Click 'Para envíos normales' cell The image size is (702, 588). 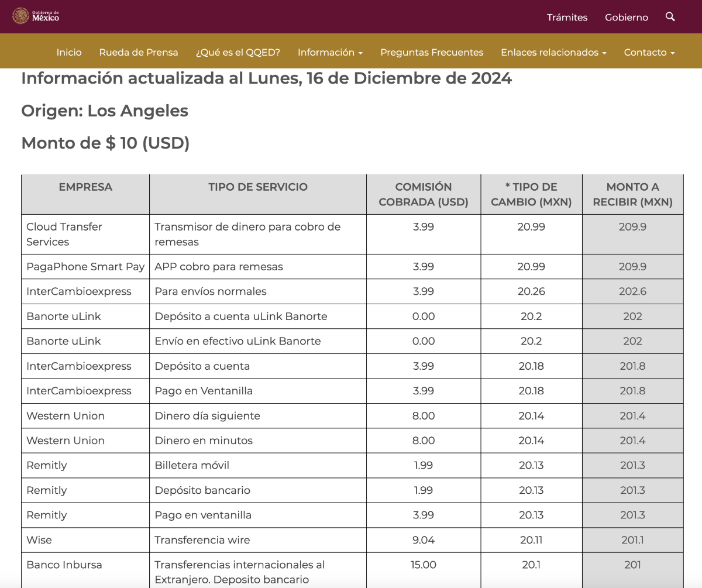point(258,291)
